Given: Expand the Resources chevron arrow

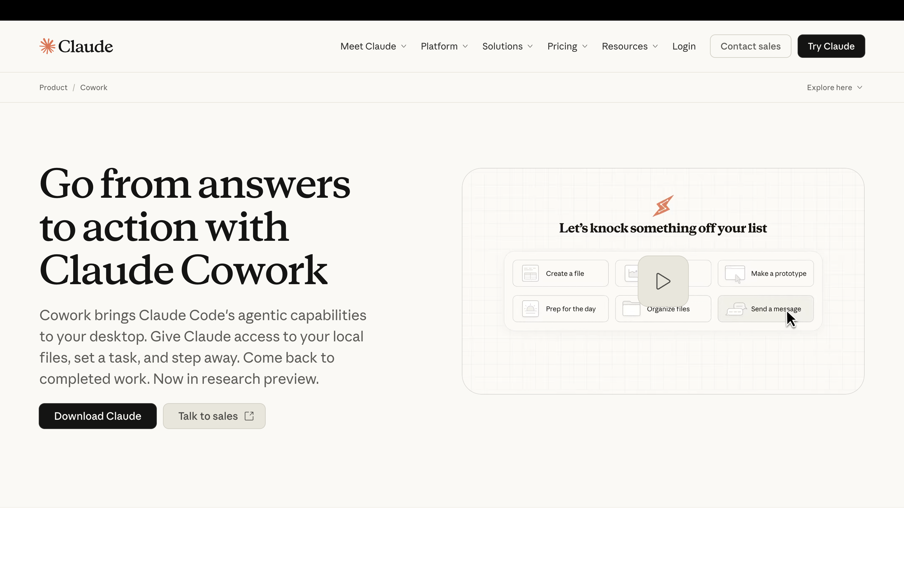Looking at the screenshot, I should (x=655, y=46).
